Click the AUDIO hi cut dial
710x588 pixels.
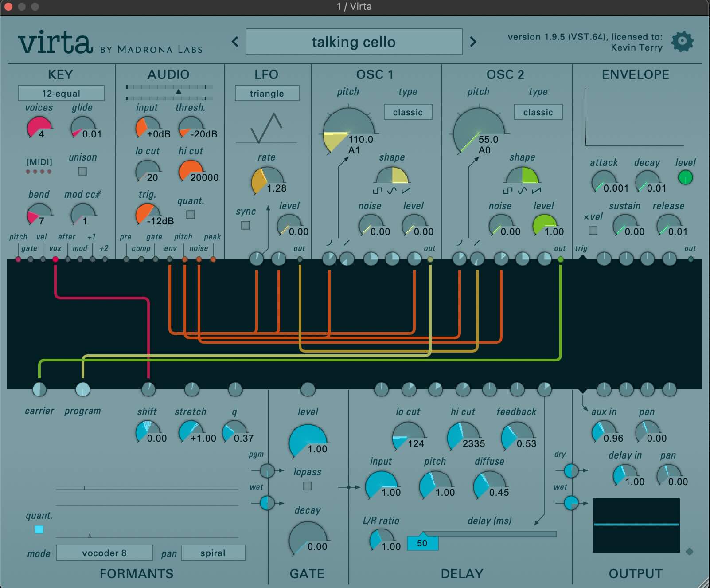(191, 172)
